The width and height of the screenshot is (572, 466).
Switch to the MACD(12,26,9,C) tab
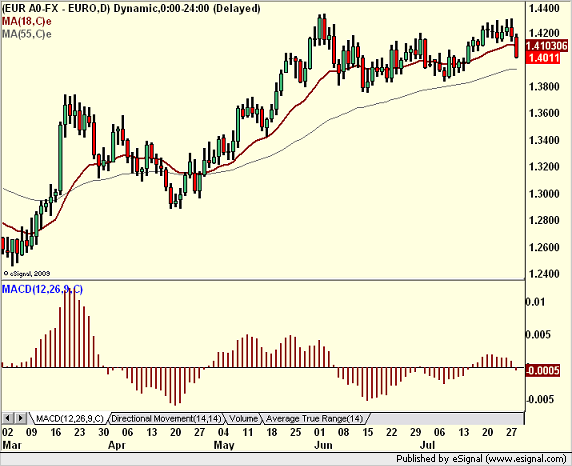(69, 419)
